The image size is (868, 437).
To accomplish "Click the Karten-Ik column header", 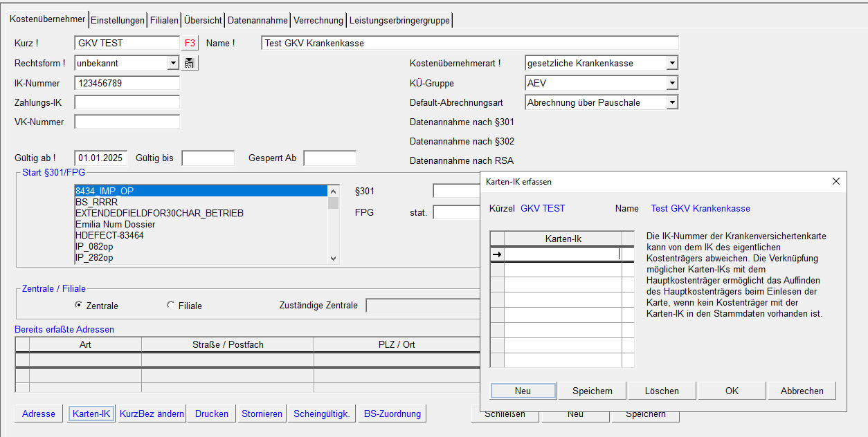I will click(x=563, y=239).
